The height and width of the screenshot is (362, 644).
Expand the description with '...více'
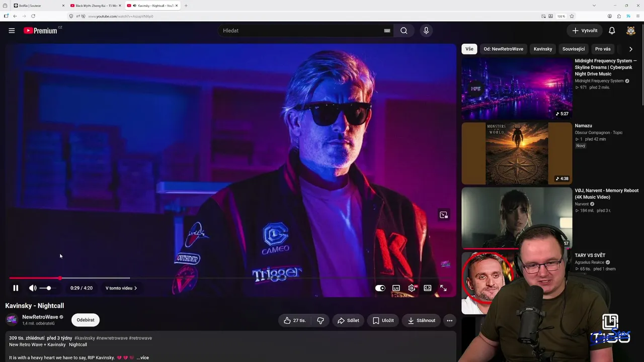[x=143, y=357]
